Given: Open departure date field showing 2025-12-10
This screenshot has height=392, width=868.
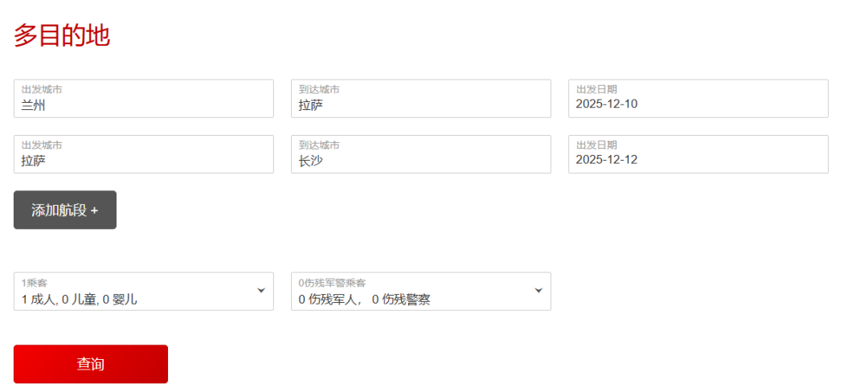Looking at the screenshot, I should pyautogui.click(x=698, y=99).
